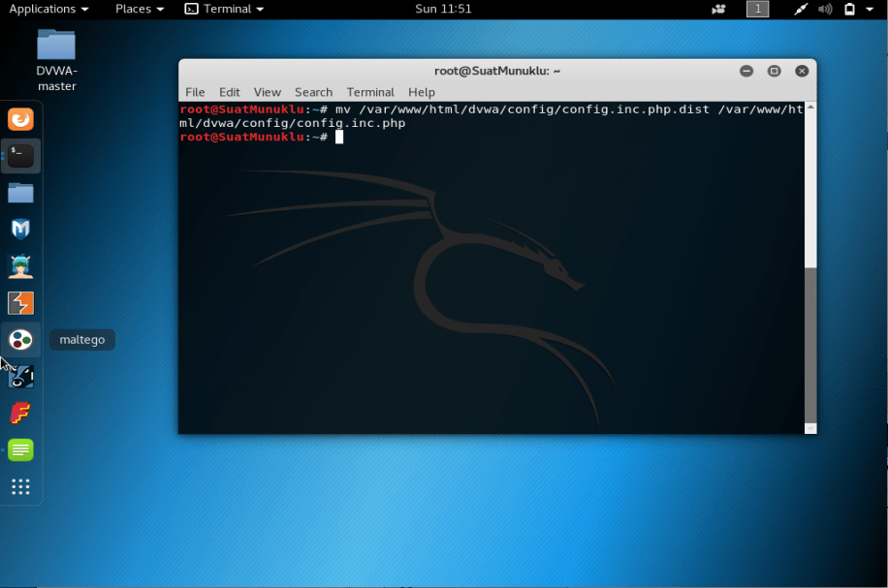Click the mv command text in the terminal

pyautogui.click(x=492, y=116)
